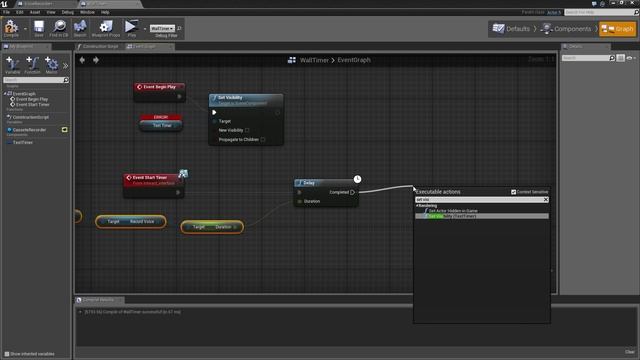Click the Search For Help field

tap(599, 12)
